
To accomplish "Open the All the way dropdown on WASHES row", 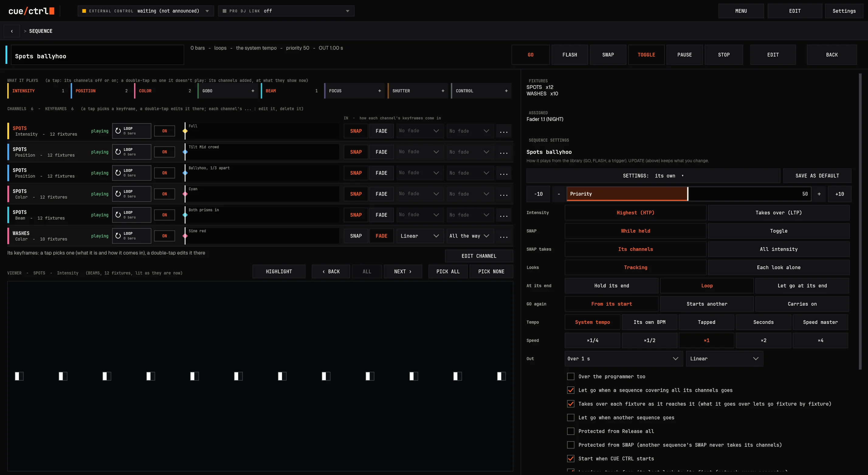I will click(x=470, y=236).
